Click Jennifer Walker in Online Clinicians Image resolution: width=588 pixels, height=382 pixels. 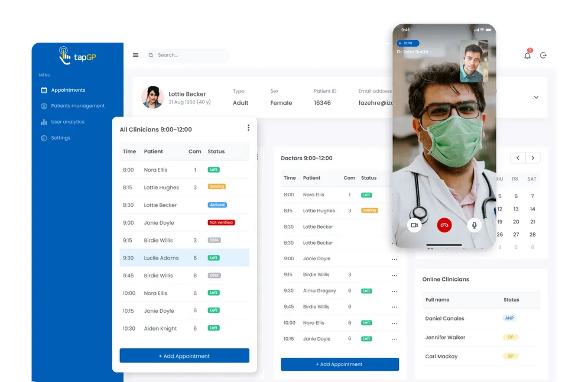[x=445, y=338]
